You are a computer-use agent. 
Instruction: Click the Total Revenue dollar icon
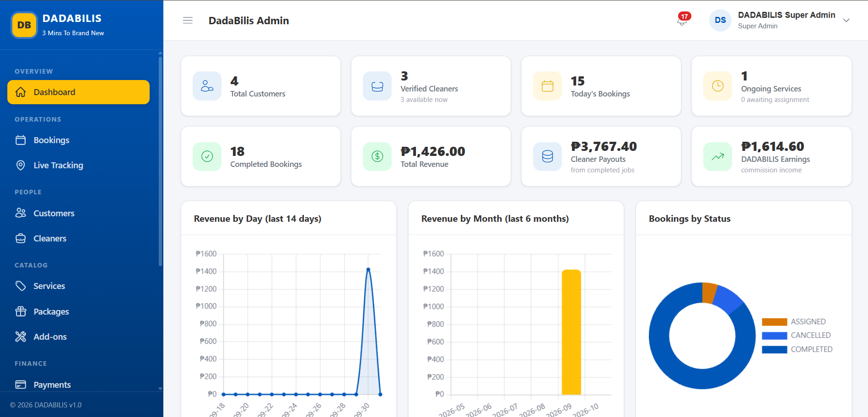(x=377, y=156)
